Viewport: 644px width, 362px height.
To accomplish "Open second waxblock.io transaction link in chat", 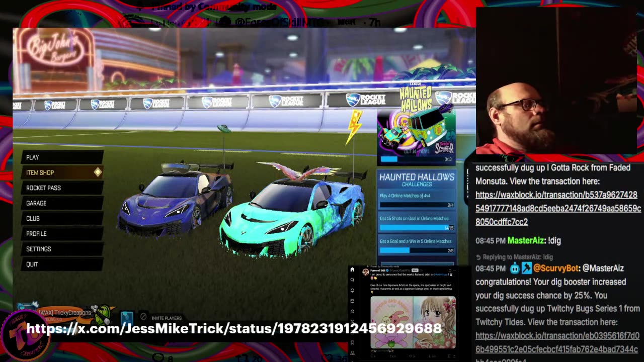I will click(x=557, y=349).
